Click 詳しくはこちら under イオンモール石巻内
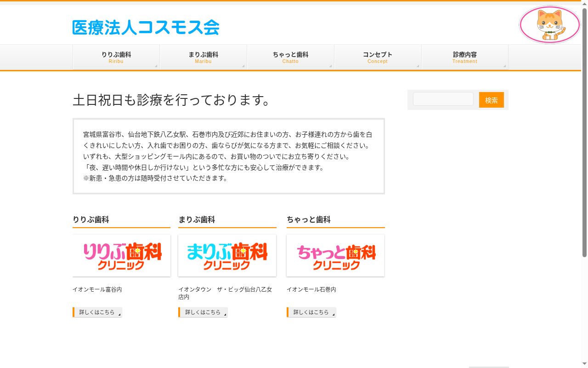Image resolution: width=588 pixels, height=368 pixels. [x=311, y=312]
